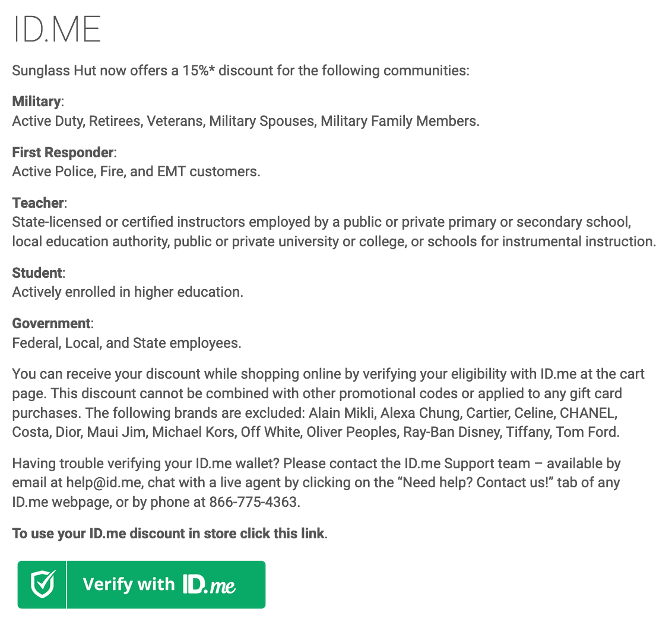
Task: Click the Military section heading
Action: pyautogui.click(x=34, y=101)
